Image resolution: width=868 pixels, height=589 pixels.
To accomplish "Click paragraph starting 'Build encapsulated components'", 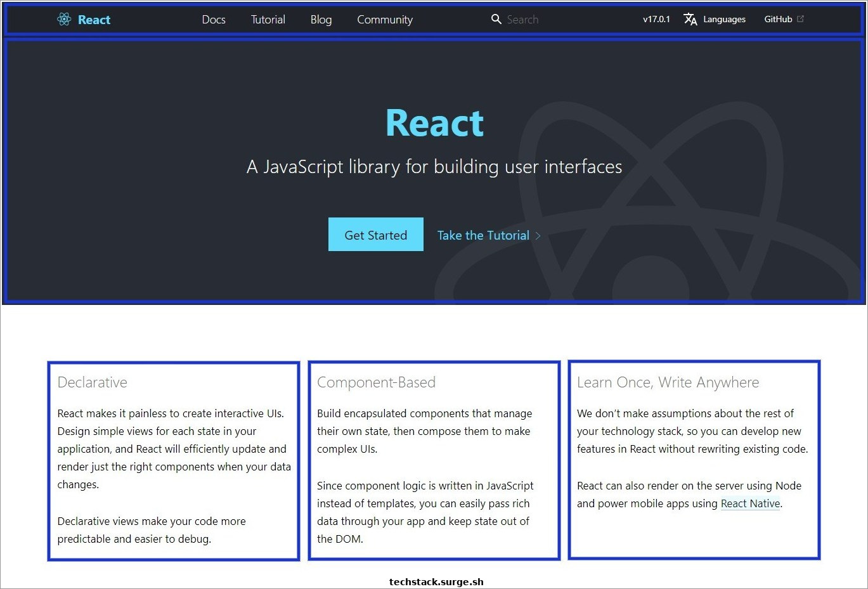I will click(x=425, y=431).
